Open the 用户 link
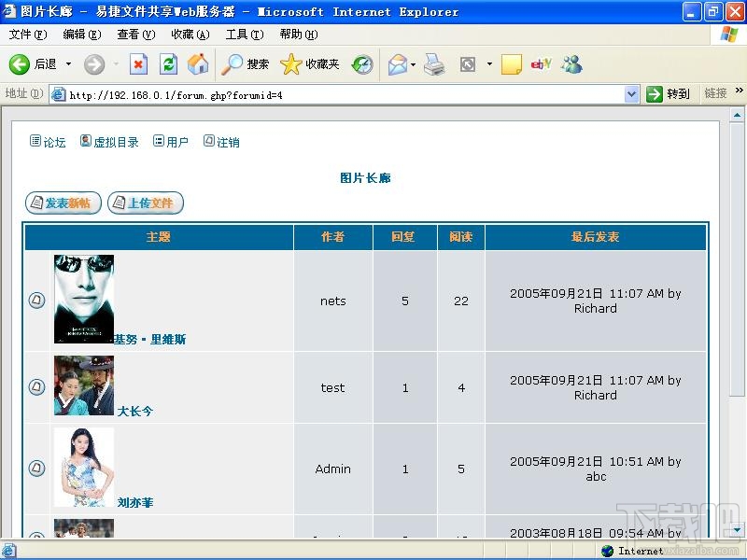The width and height of the screenshot is (747, 560). 177,143
